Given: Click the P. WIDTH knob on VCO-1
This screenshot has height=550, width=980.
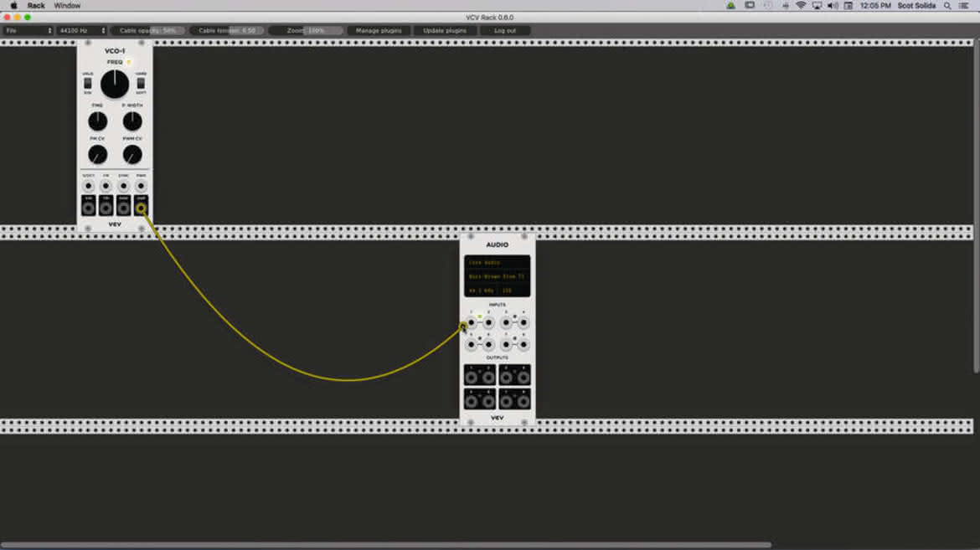Looking at the screenshot, I should (132, 121).
